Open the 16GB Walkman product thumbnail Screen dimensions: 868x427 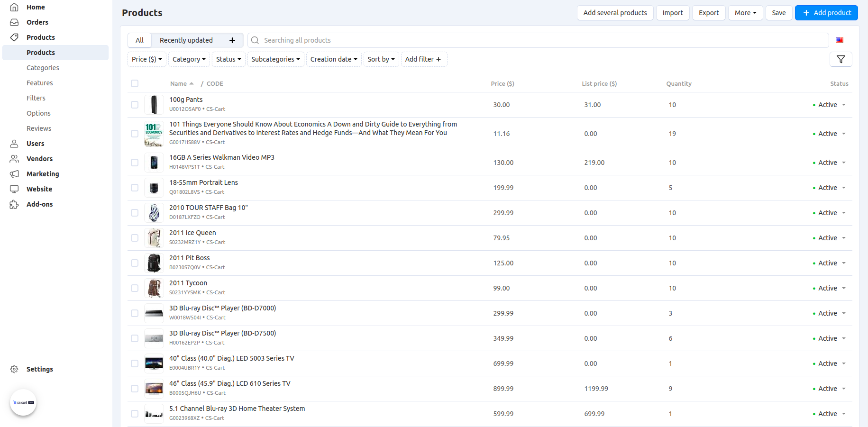click(x=154, y=163)
